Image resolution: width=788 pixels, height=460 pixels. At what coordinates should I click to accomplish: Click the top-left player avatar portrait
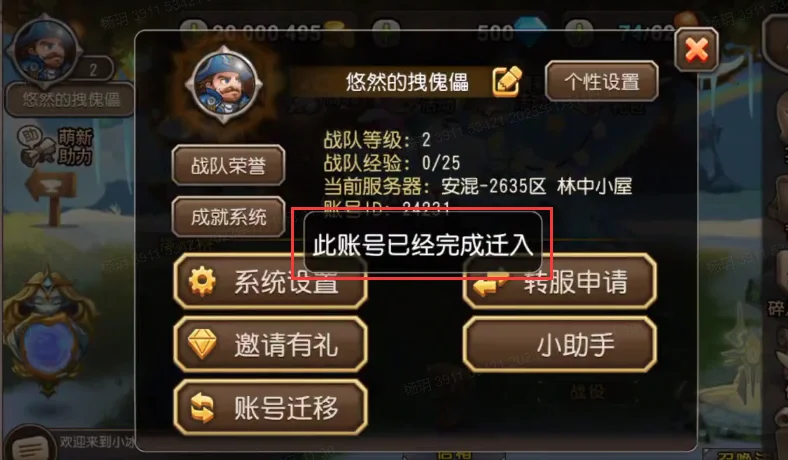pyautogui.click(x=45, y=50)
